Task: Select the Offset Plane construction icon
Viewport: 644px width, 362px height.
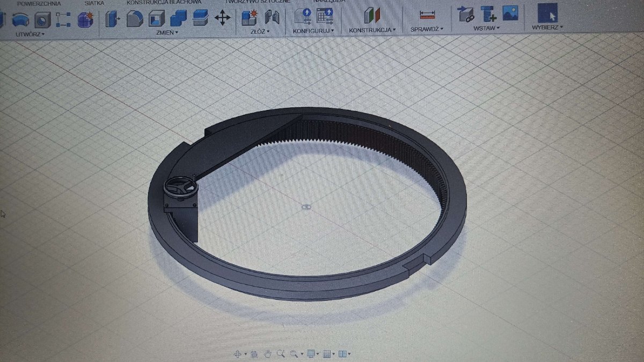Action: [x=372, y=16]
